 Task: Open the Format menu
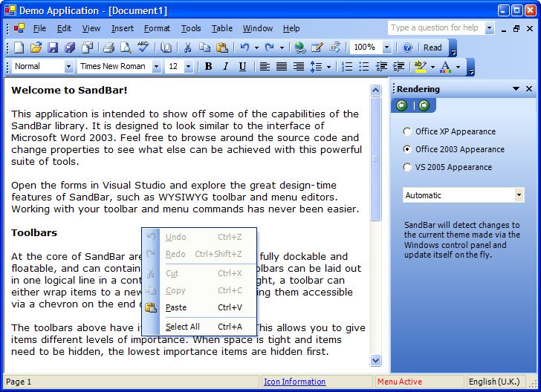tap(157, 28)
